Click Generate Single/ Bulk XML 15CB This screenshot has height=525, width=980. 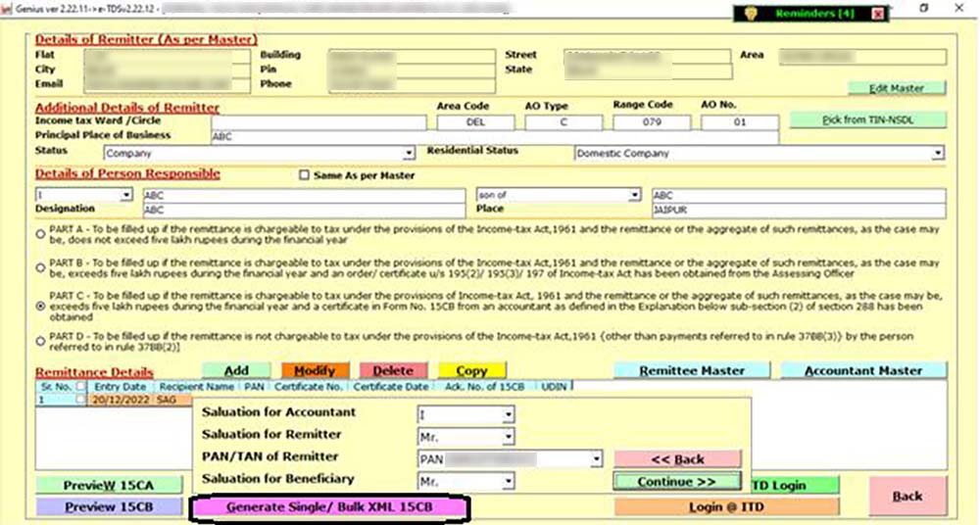pos(329,507)
